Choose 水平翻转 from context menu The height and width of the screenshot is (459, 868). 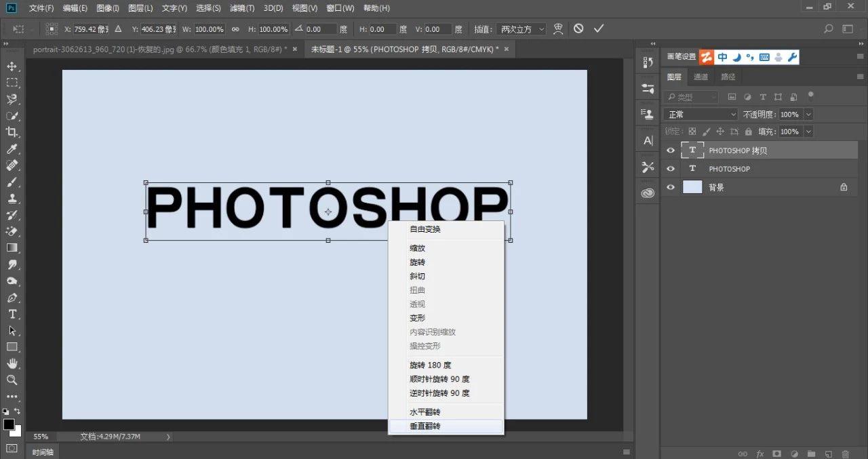coord(446,412)
